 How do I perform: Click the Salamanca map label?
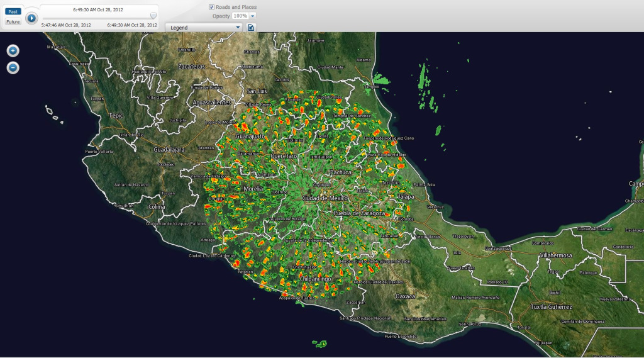point(248,154)
